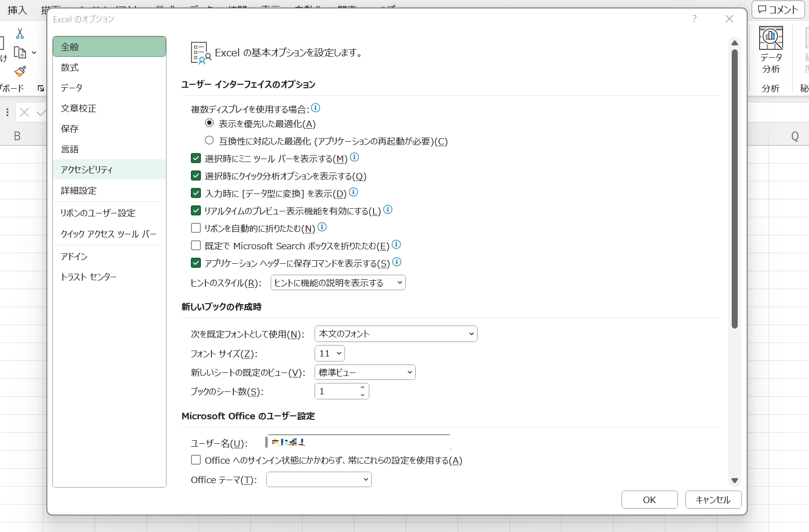Screen dimensions: 809x532
Task: Click info icon beside データ型に変換 option
Action: pos(353,192)
